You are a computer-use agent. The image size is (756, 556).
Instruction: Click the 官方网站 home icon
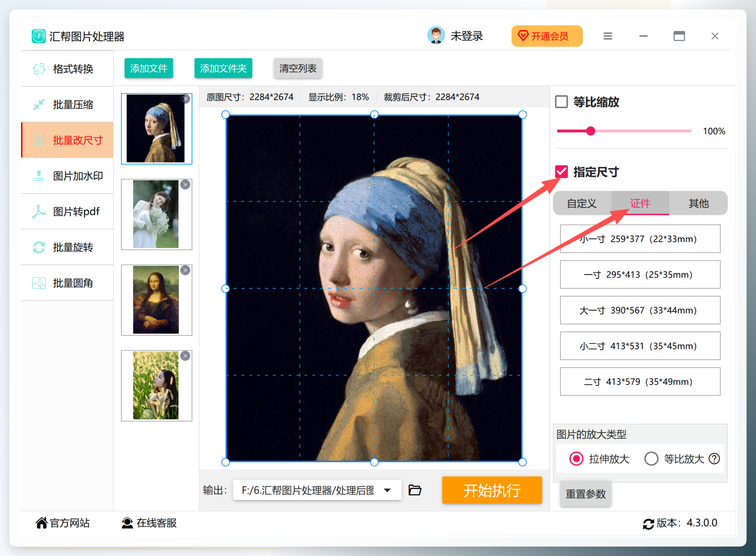coord(42,523)
